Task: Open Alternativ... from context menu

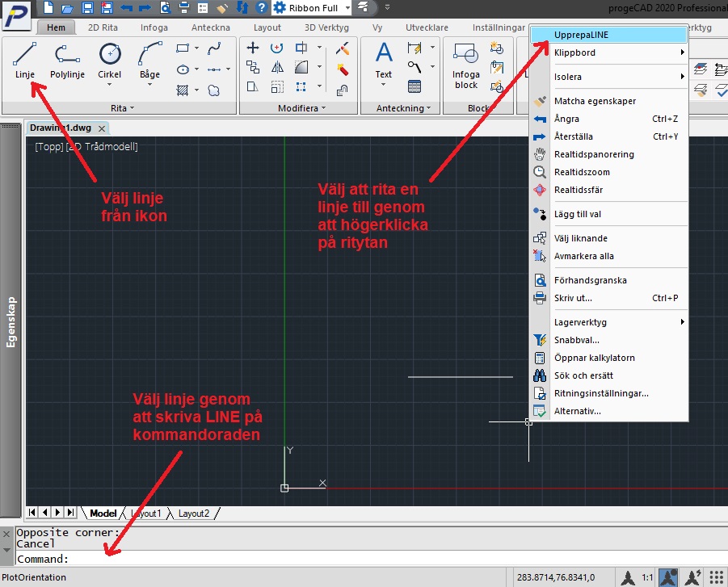Action: coord(608,411)
